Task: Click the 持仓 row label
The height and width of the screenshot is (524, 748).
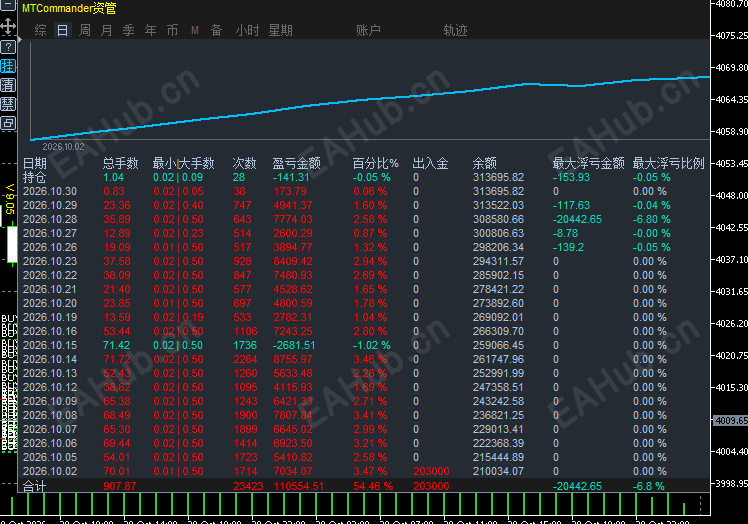Action: (x=35, y=178)
